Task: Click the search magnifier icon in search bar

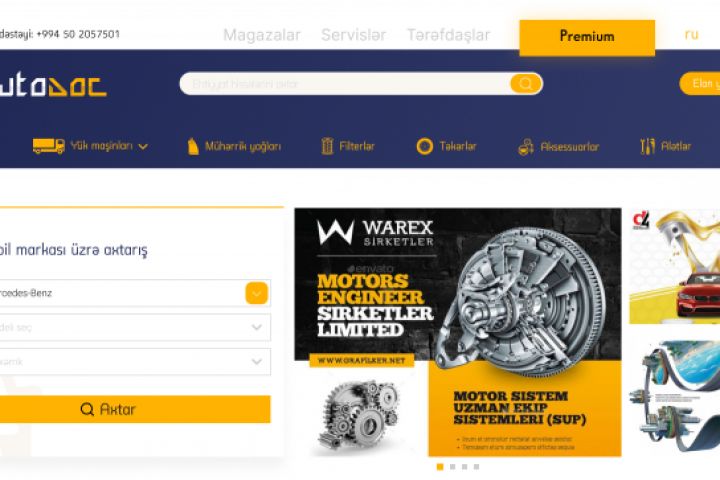Action: 526,84
